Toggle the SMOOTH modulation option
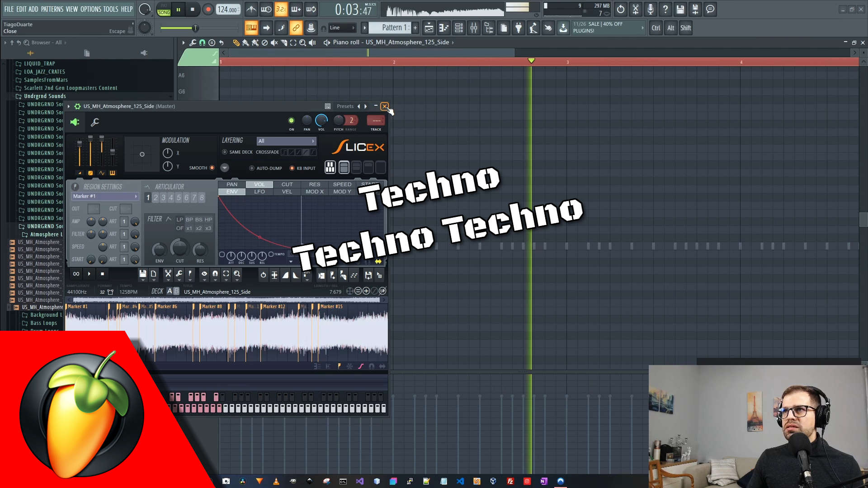The width and height of the screenshot is (868, 488). pos(202,168)
